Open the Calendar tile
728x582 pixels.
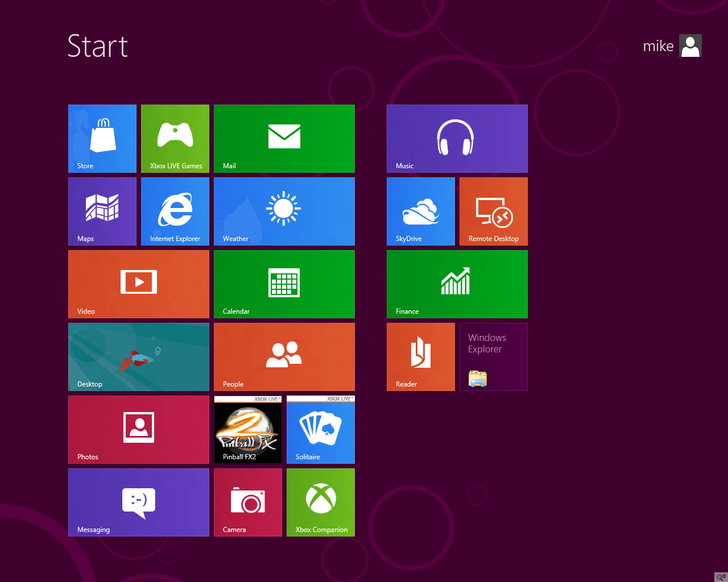pos(284,284)
